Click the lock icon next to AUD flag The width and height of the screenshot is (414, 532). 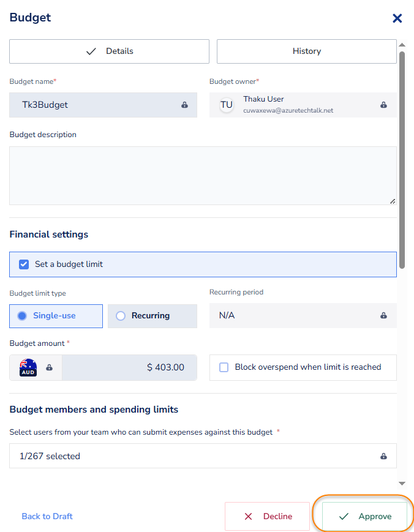[49, 367]
